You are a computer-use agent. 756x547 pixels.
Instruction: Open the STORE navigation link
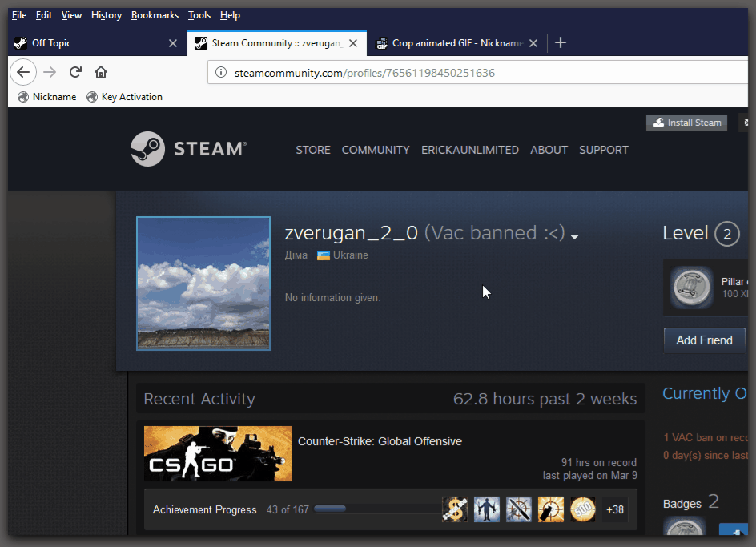coord(313,150)
